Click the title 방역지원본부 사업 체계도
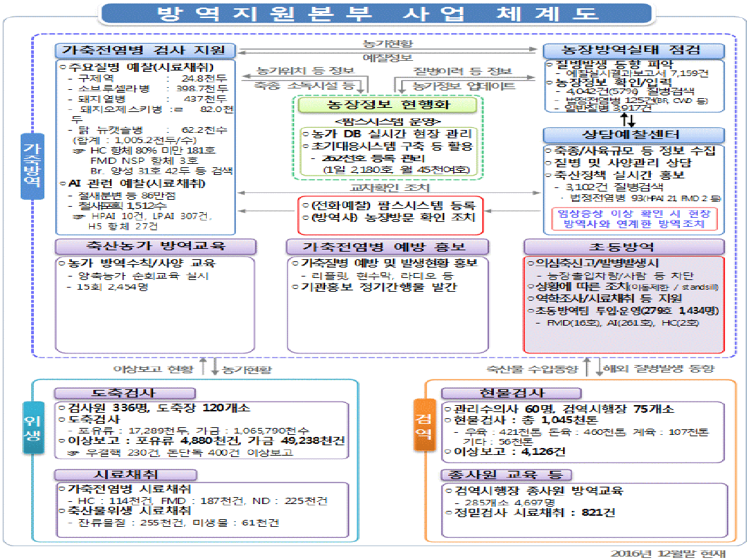747x560 pixels. pos(367,14)
